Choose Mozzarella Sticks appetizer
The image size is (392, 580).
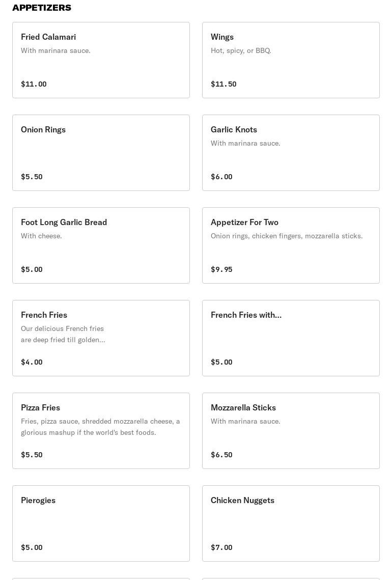click(291, 431)
